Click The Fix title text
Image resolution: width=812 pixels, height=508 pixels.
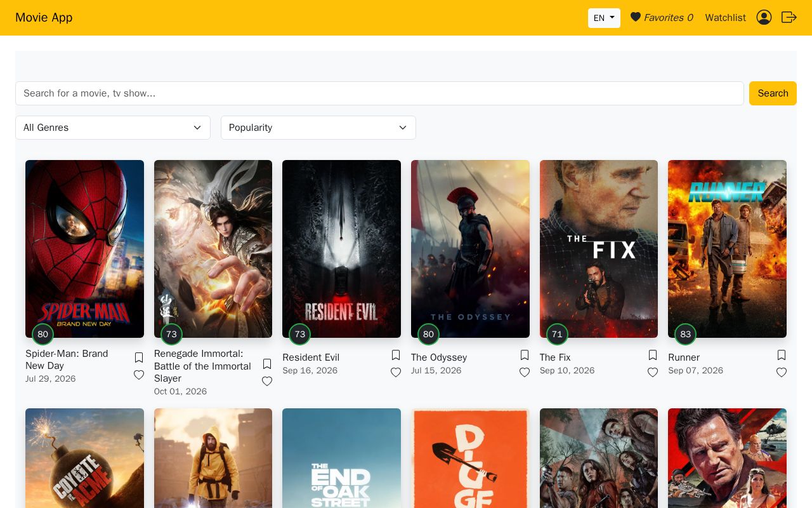point(555,358)
